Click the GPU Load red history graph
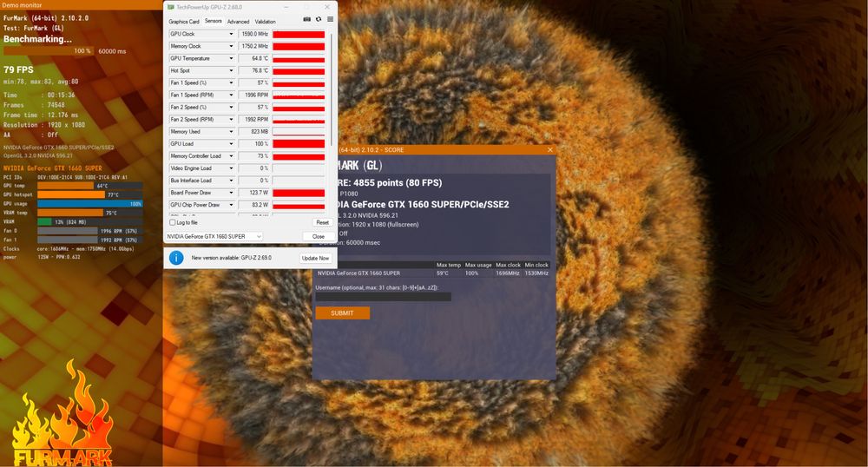The height and width of the screenshot is (467, 868). [x=299, y=144]
